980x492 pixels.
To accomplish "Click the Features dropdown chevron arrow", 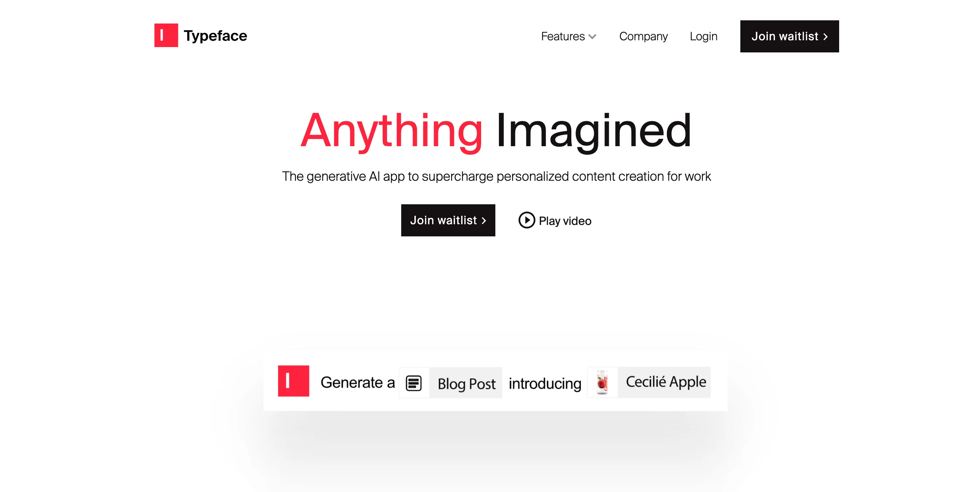I will click(x=593, y=36).
